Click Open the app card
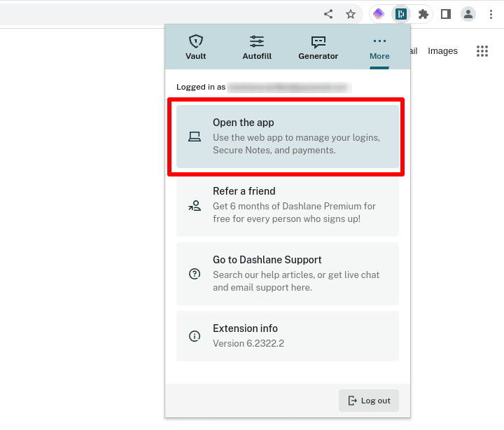Image resolution: width=504 pixels, height=430 pixels. [288, 137]
